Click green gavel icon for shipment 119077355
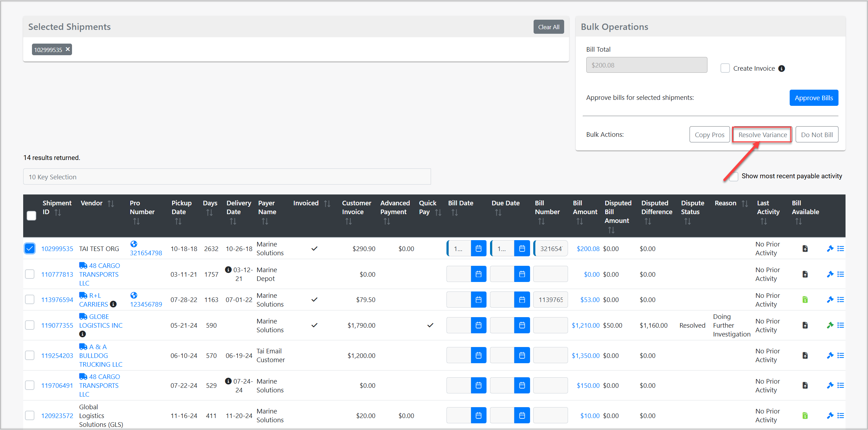 [x=830, y=325]
